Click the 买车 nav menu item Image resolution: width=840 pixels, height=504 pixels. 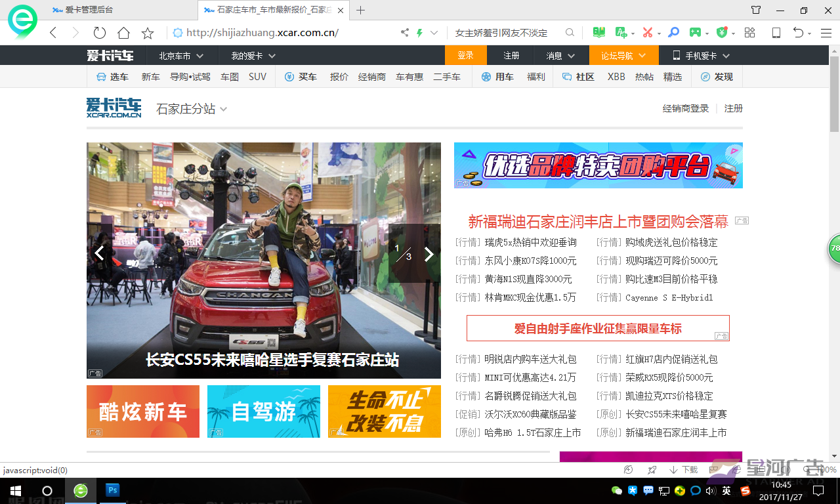301,77
